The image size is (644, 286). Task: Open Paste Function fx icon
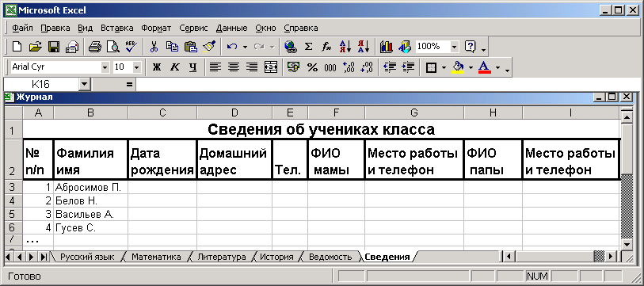[326, 47]
